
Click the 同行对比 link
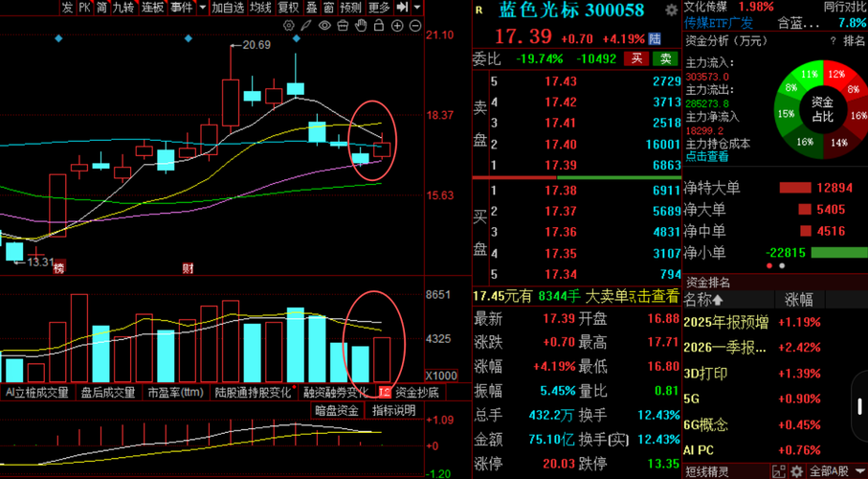point(844,8)
